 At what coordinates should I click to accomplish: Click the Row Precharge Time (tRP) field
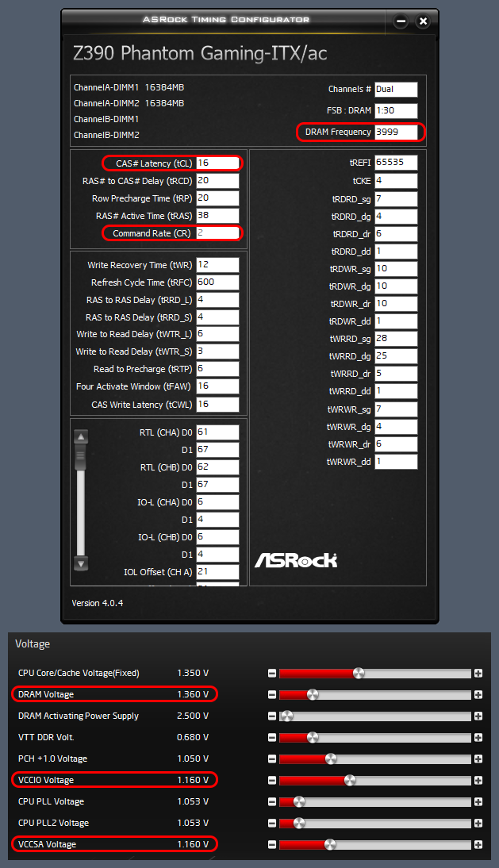tap(217, 198)
